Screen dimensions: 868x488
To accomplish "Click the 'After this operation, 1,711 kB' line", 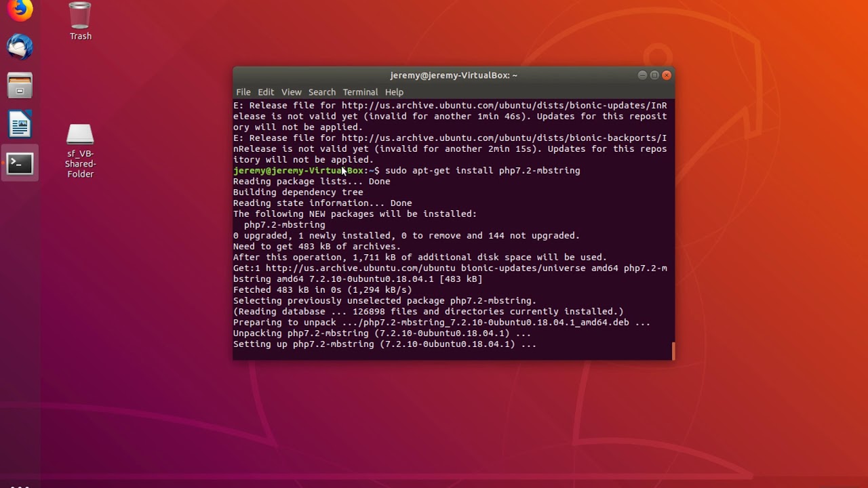I will tap(420, 258).
